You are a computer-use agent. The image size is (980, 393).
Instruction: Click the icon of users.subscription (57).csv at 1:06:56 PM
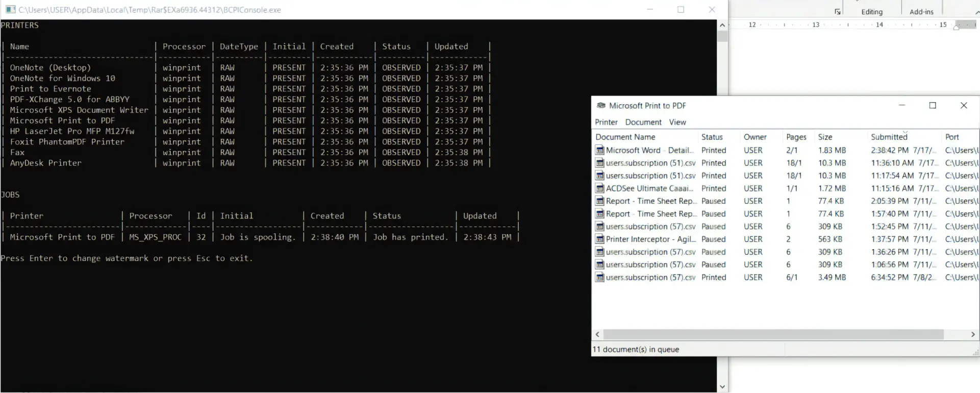click(600, 265)
